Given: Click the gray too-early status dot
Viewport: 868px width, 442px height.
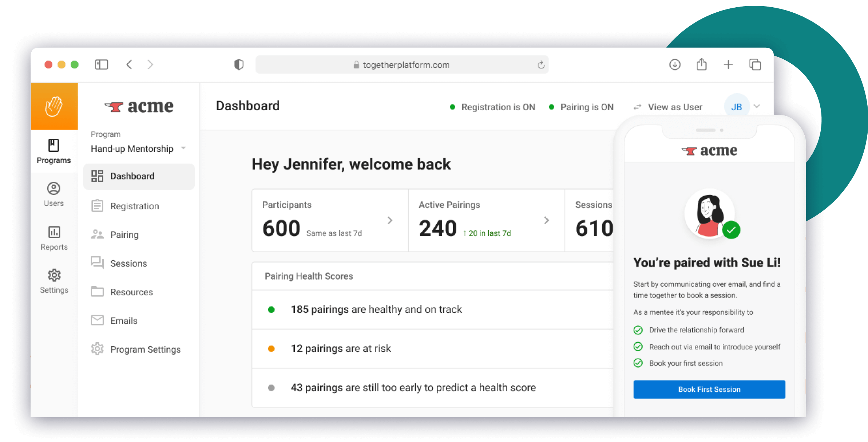Looking at the screenshot, I should click(271, 388).
